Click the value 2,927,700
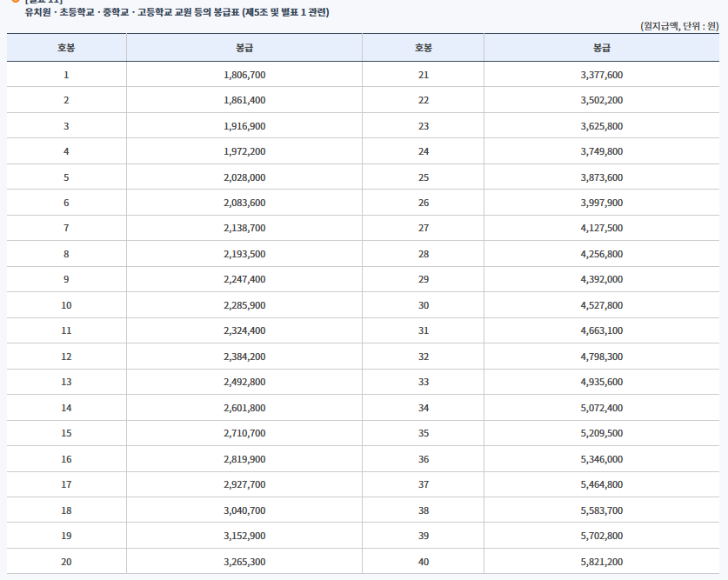Image resolution: width=728 pixels, height=580 pixels. pyautogui.click(x=244, y=484)
